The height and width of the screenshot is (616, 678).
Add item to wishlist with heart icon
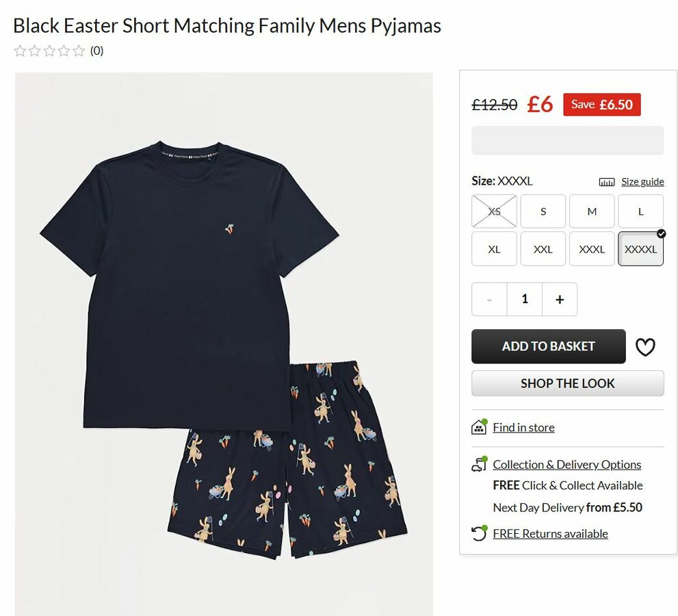pyautogui.click(x=644, y=347)
